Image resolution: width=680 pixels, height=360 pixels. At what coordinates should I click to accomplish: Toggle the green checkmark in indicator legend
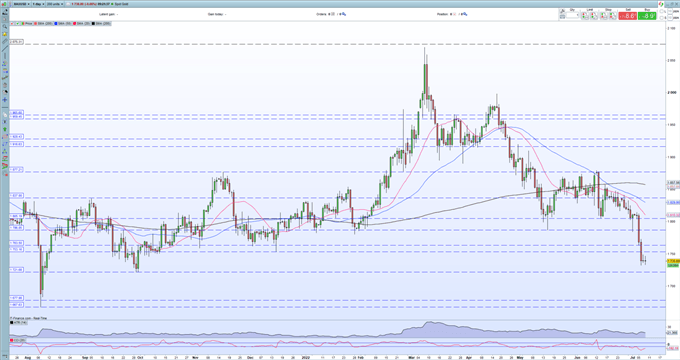coord(17,23)
